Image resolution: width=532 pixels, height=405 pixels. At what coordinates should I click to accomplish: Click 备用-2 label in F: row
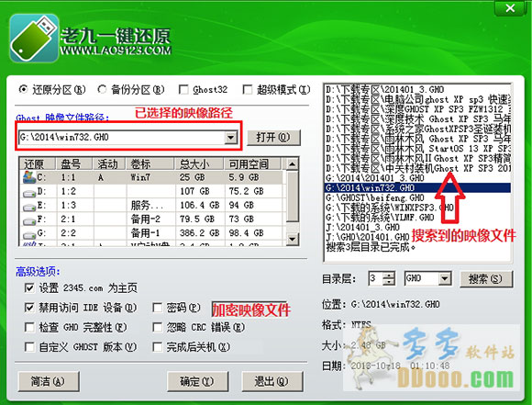click(145, 219)
